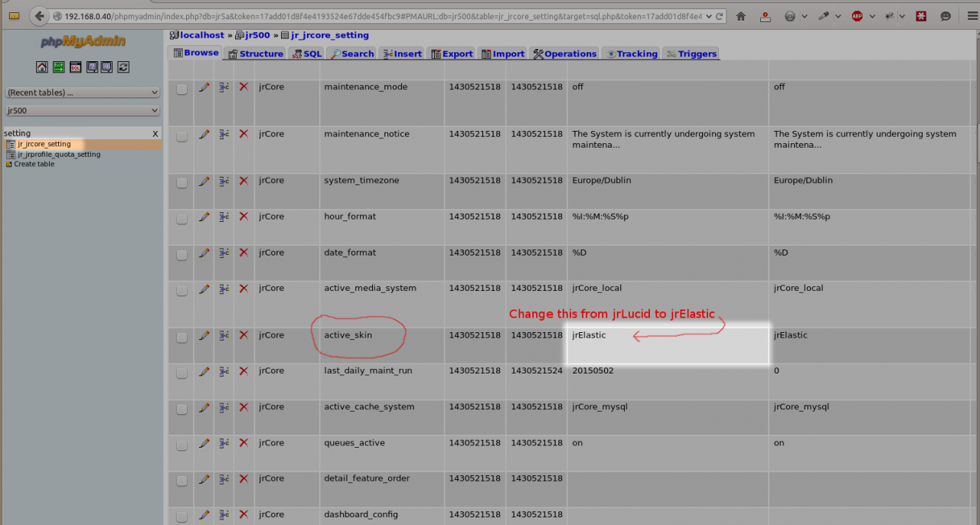Screen dimensions: 980x525
Task: Click pencil edit icon for active_skin
Action: pyautogui.click(x=204, y=335)
